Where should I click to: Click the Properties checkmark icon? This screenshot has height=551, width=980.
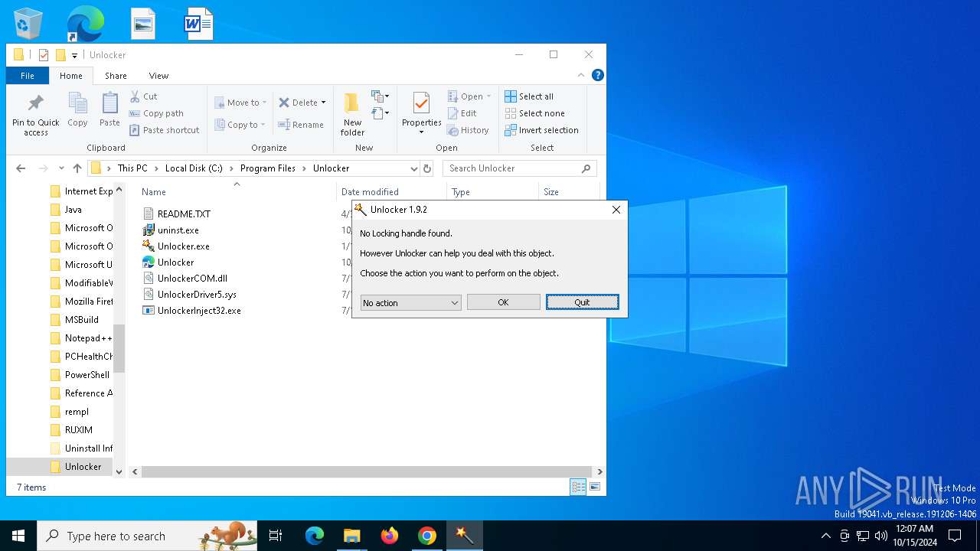[x=421, y=103]
